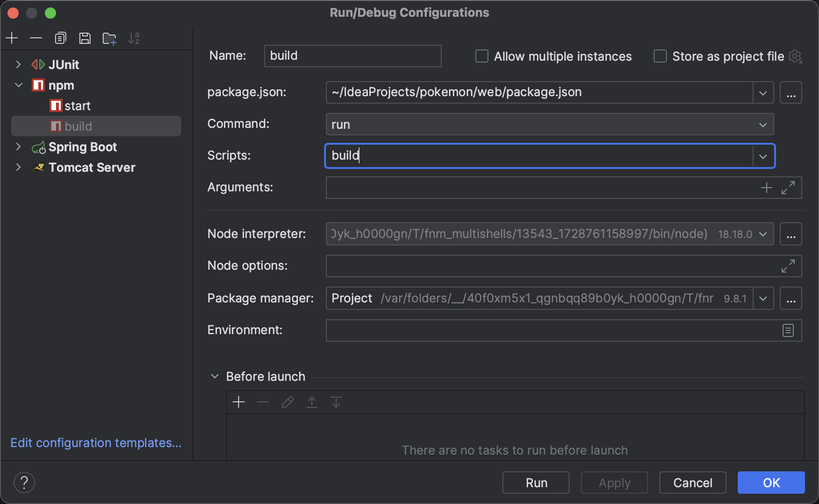Viewport: 819px width, 504px height.
Task: Open the project file storage gear settings
Action: tap(795, 56)
